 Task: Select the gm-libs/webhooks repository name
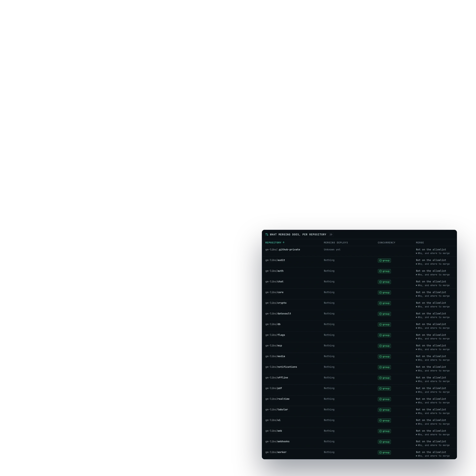[277, 442]
